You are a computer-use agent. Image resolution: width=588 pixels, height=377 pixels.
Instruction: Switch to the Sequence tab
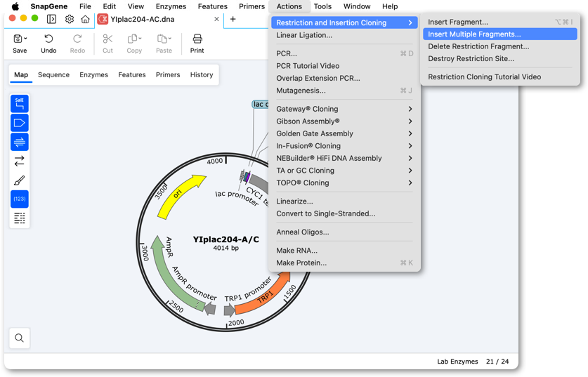tap(53, 74)
